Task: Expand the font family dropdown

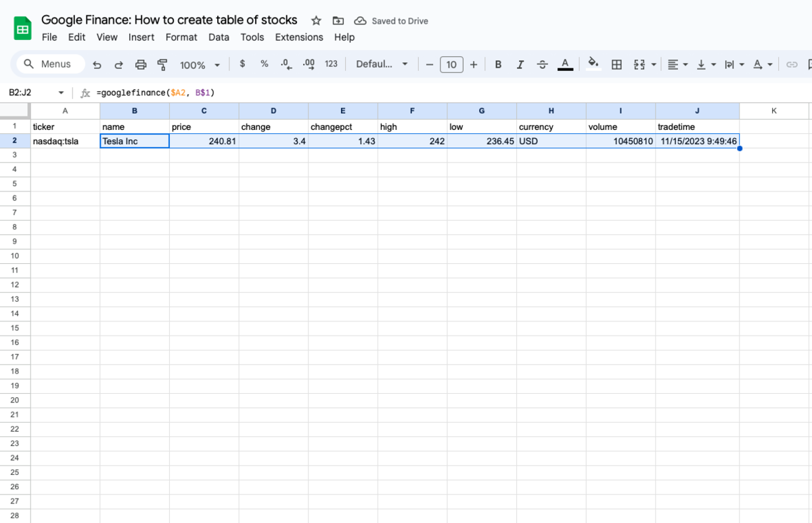Action: 382,64
